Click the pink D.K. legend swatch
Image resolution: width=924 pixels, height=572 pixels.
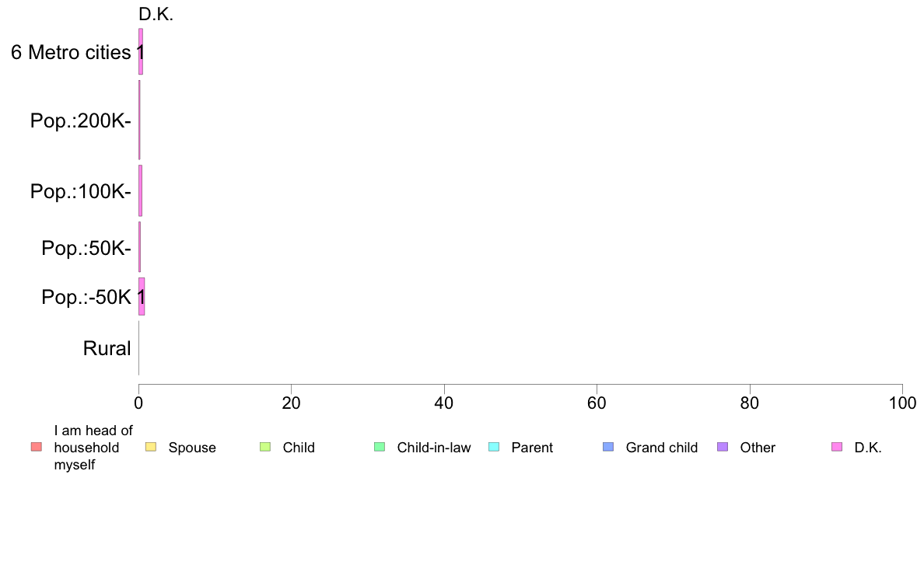[x=837, y=447]
